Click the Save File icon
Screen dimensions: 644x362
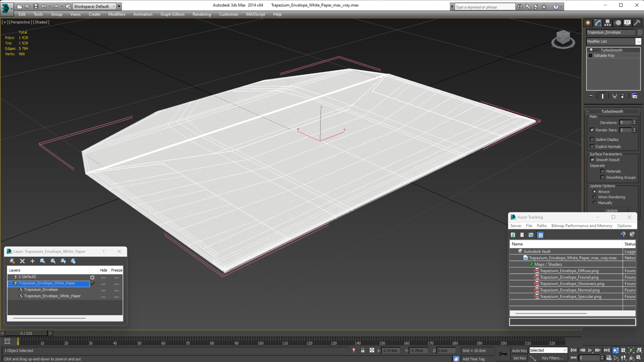coord(36,6)
